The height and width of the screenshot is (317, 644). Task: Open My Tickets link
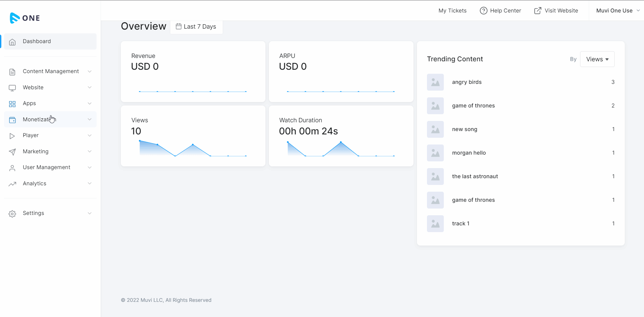(x=452, y=11)
